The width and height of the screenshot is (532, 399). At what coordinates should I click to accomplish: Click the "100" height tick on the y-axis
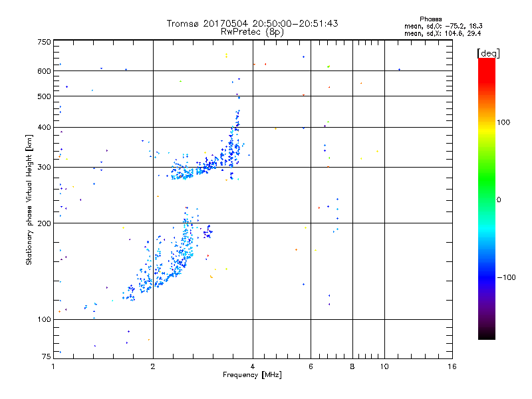[x=45, y=320]
